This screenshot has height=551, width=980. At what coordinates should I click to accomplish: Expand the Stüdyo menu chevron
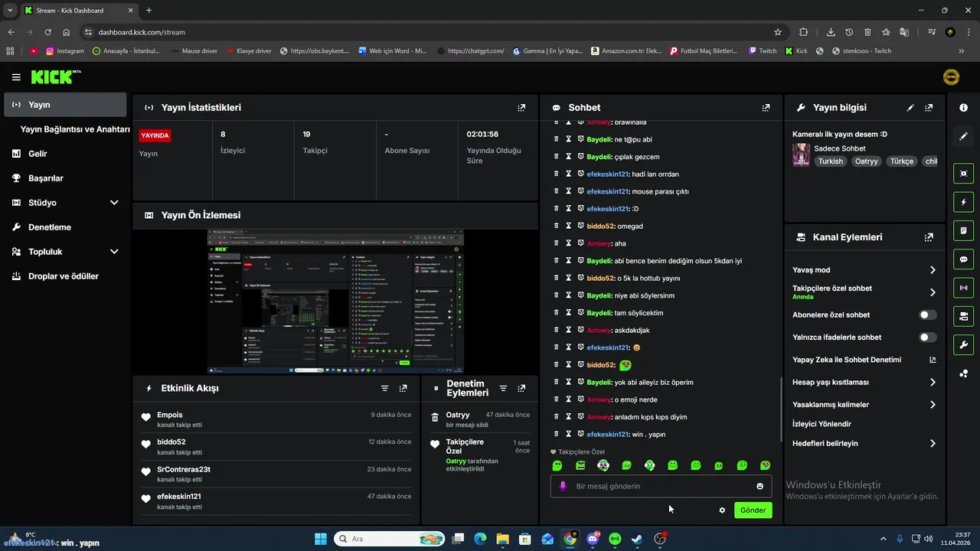coord(114,203)
